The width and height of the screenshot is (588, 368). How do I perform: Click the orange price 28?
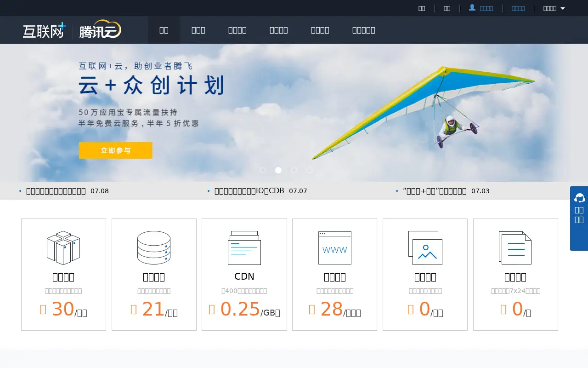click(332, 309)
